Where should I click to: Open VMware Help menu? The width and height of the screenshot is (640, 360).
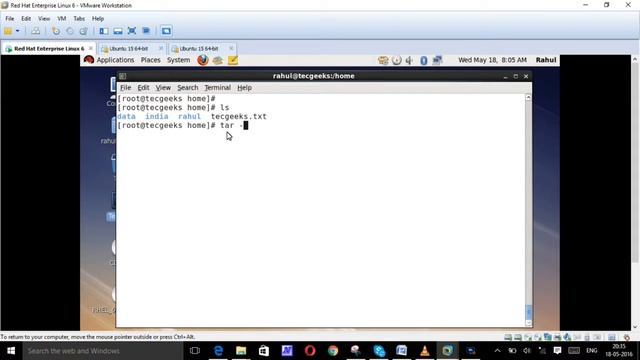[98, 19]
